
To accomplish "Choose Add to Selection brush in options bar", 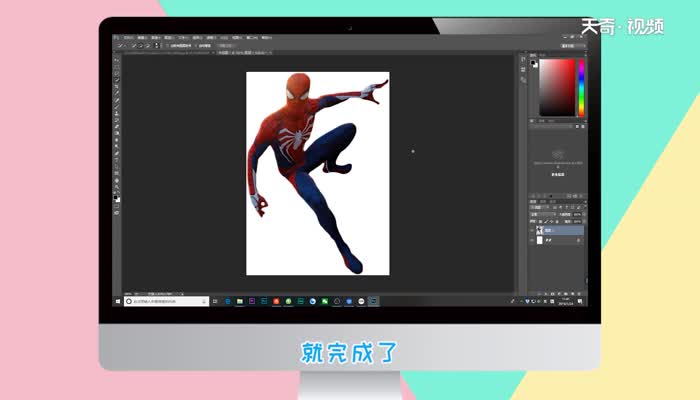I will (141, 46).
